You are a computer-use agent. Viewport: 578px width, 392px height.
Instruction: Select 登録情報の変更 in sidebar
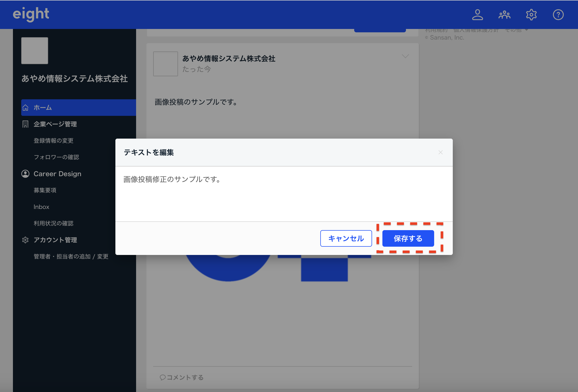point(54,141)
